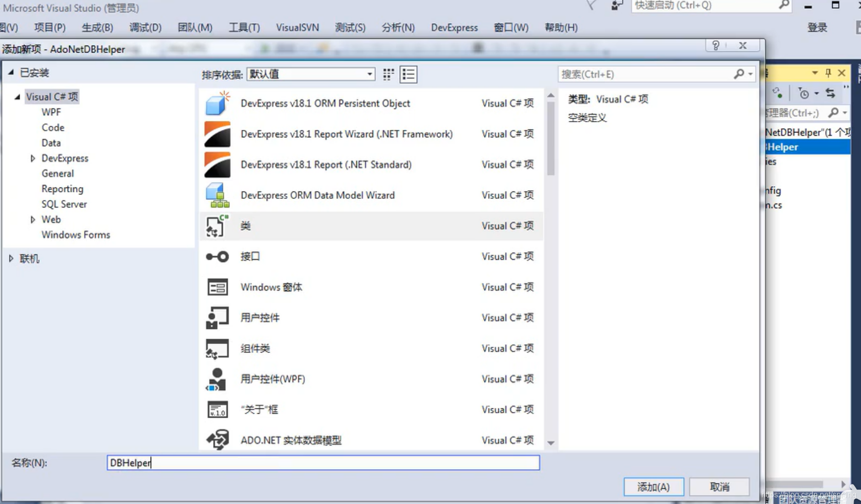Select the 组件类 component class icon

[x=217, y=348]
